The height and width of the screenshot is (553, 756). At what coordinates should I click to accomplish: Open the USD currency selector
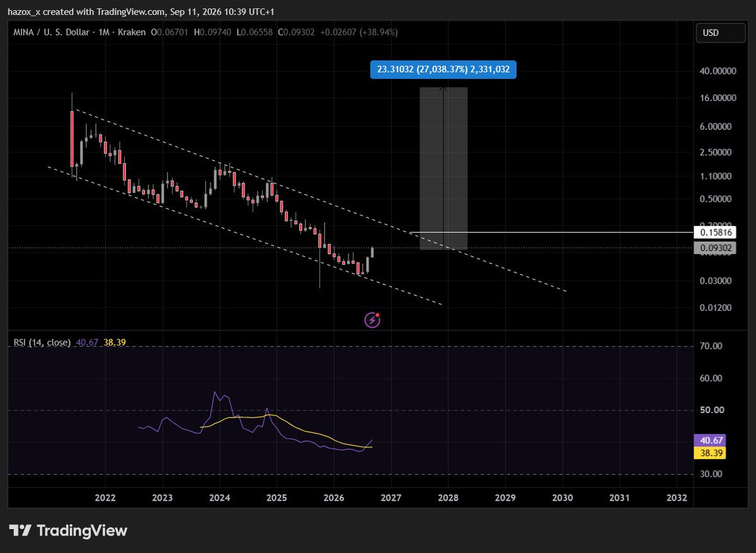(x=719, y=33)
